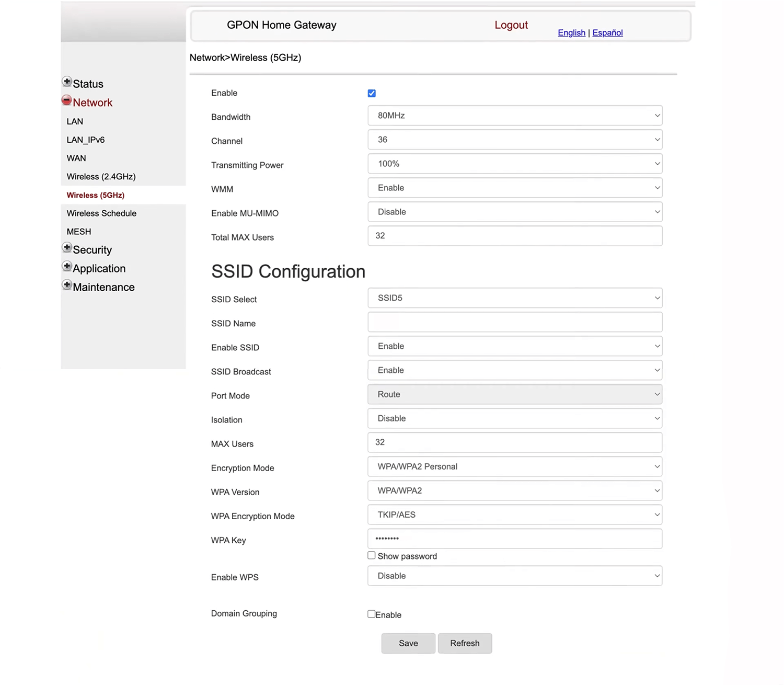784x685 pixels.
Task: Switch language to Español
Action: [x=607, y=32]
